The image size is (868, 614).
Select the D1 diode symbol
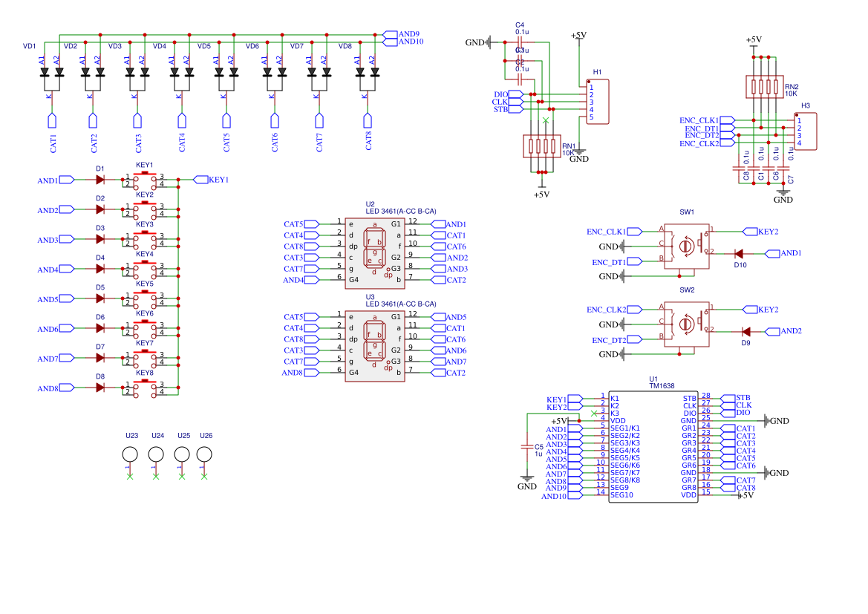[x=100, y=180]
